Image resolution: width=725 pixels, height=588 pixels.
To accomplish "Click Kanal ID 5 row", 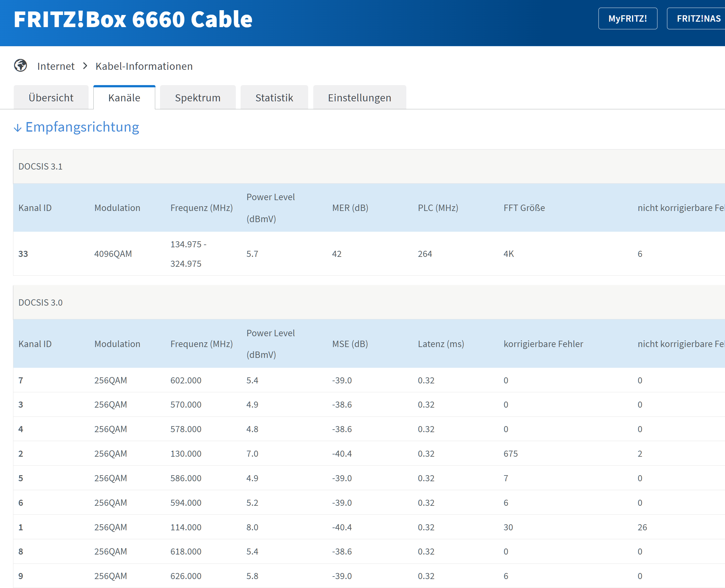I will pyautogui.click(x=369, y=478).
